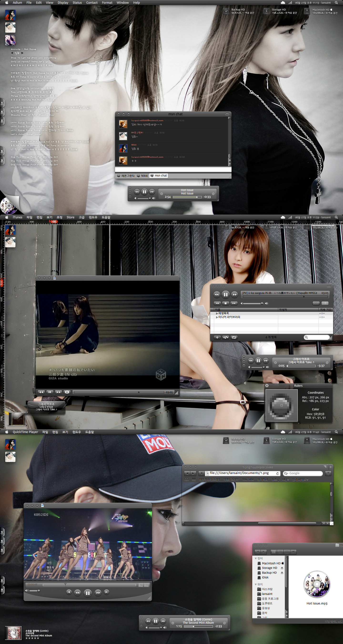Rewind in the U-ka saegusa player controller
The image size is (343, 644).
(217, 295)
